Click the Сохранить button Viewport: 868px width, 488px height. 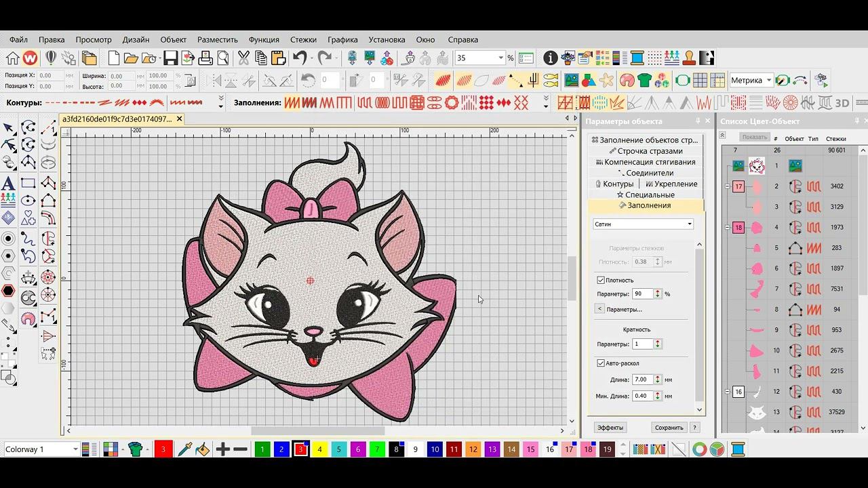tap(669, 428)
